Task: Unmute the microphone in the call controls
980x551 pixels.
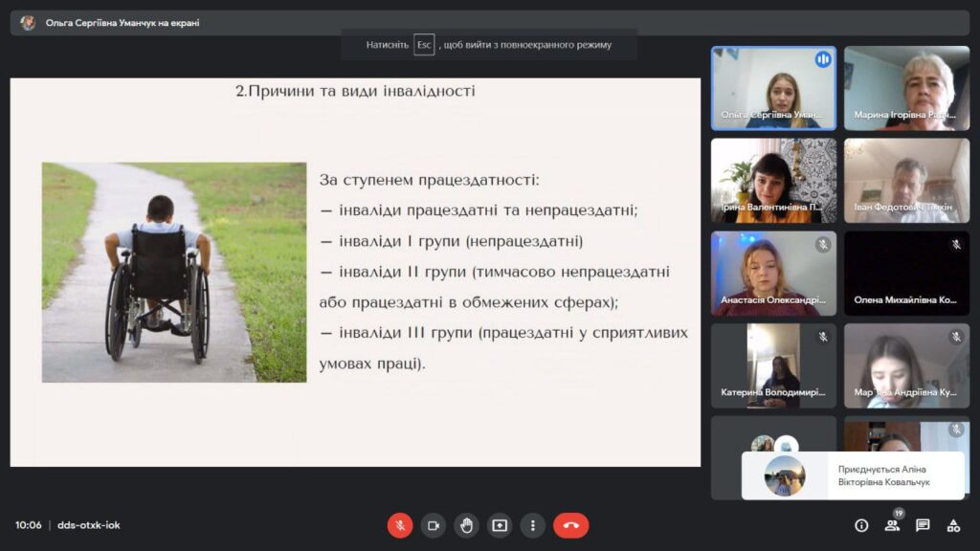Action: (400, 525)
